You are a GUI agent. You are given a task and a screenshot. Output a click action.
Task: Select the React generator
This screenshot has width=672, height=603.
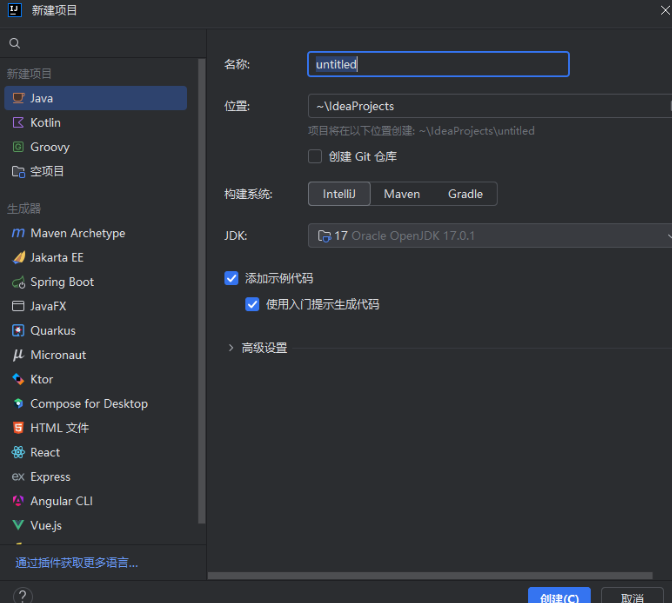[x=96, y=452]
